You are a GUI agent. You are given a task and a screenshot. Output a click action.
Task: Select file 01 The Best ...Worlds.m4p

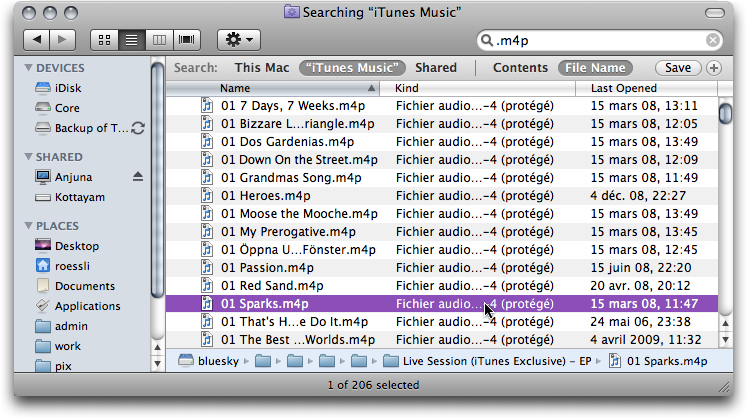click(442, 340)
